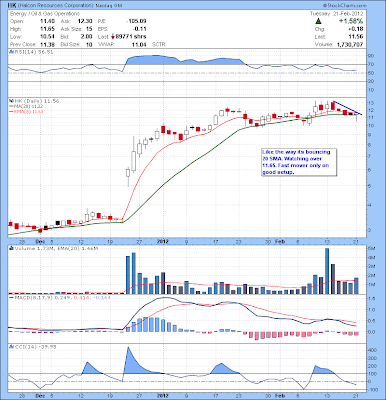Click the Last trade size 89771 shrs
This screenshot has width=386, height=400.
(x=131, y=37)
